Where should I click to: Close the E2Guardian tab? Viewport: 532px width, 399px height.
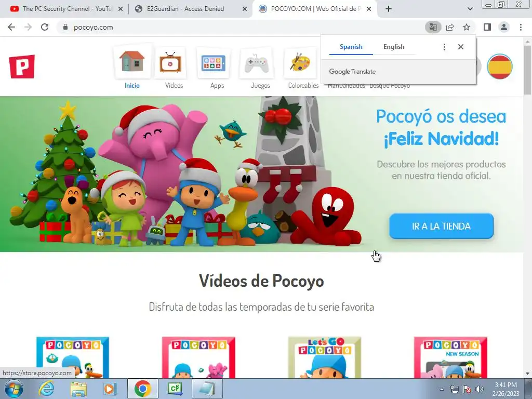coord(244,9)
